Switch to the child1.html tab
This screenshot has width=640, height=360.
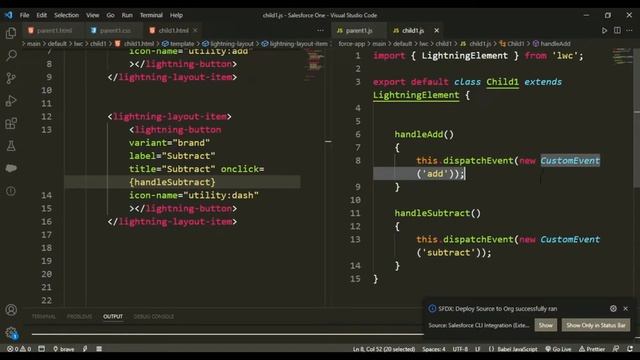coord(173,31)
